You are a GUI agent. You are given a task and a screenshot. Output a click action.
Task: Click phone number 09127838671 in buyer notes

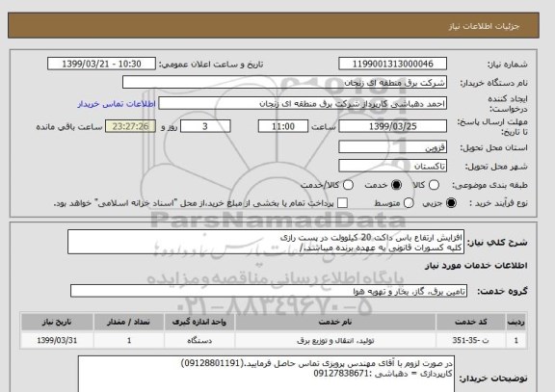pyautogui.click(x=341, y=374)
